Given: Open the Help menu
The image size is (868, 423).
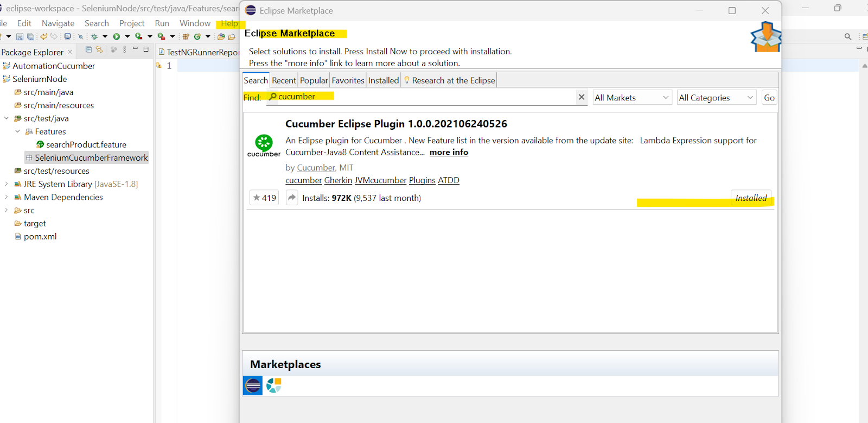Looking at the screenshot, I should click(x=229, y=23).
